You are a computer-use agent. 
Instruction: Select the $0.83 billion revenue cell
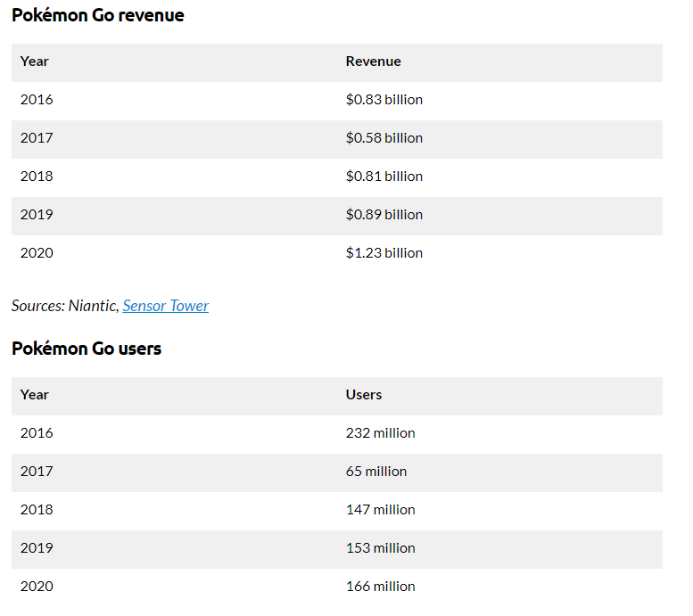click(384, 100)
